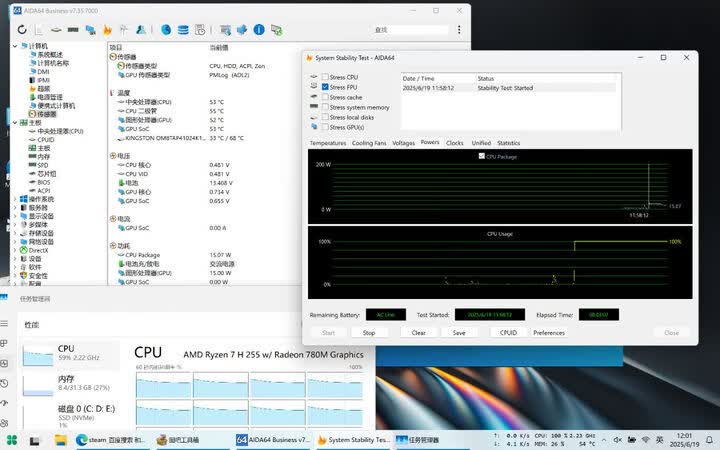Expand the 服务器 tree node
The width and height of the screenshot is (720, 450).
[15, 208]
